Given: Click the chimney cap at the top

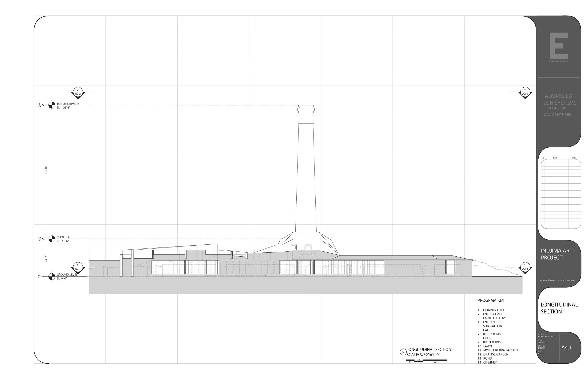Looking at the screenshot, I should coord(306,109).
